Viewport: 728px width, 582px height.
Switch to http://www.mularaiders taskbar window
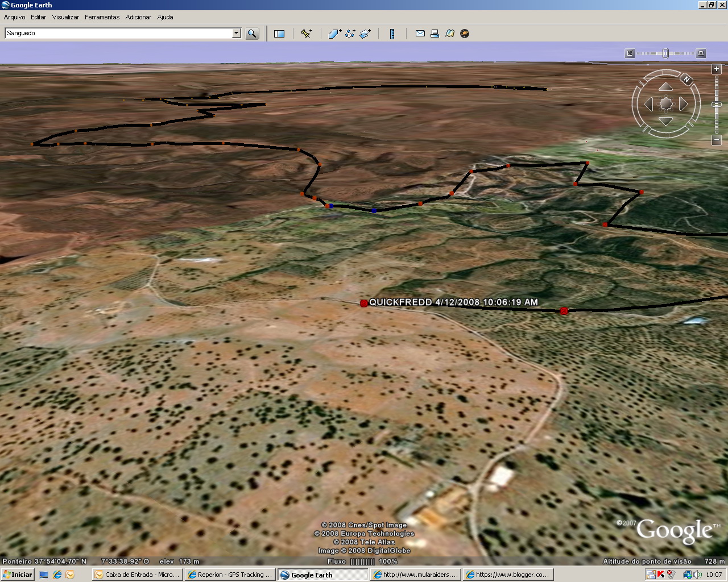coord(415,575)
